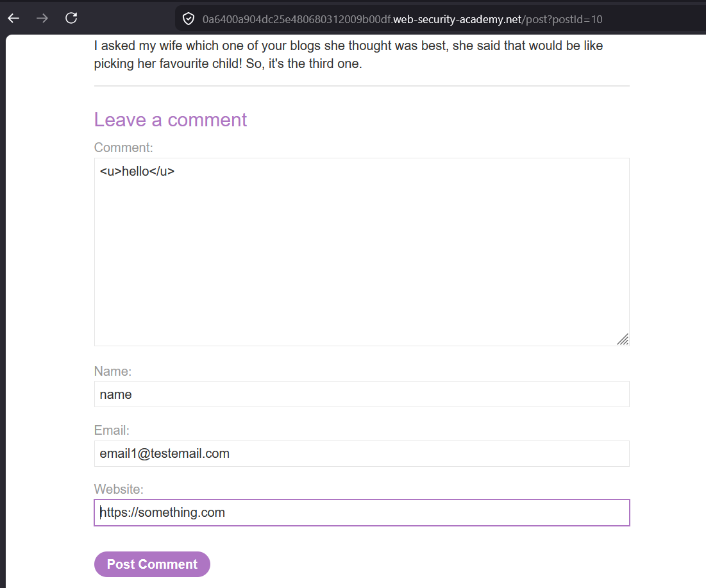Screen dimensions: 706x588
Task: Click the "Email:" field label
Action: [x=112, y=430]
